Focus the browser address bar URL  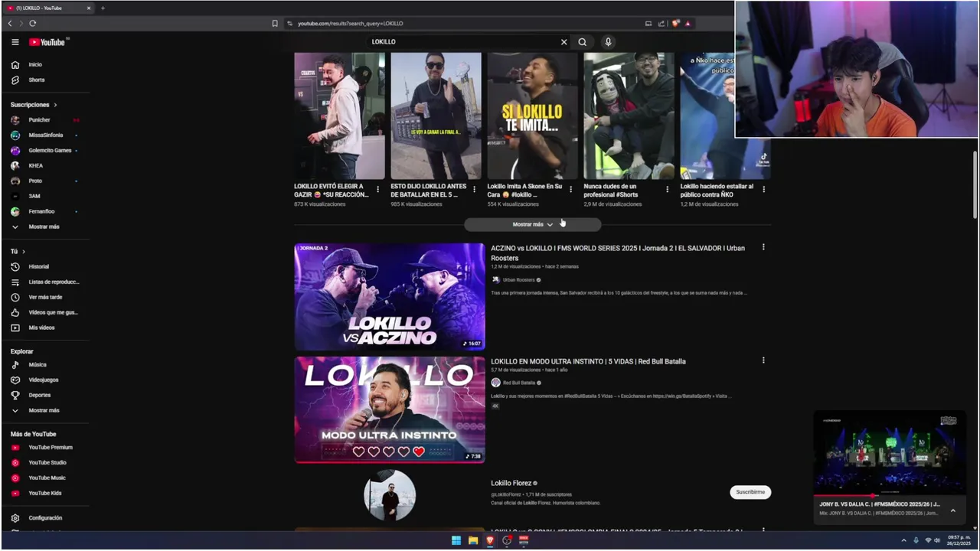(350, 23)
